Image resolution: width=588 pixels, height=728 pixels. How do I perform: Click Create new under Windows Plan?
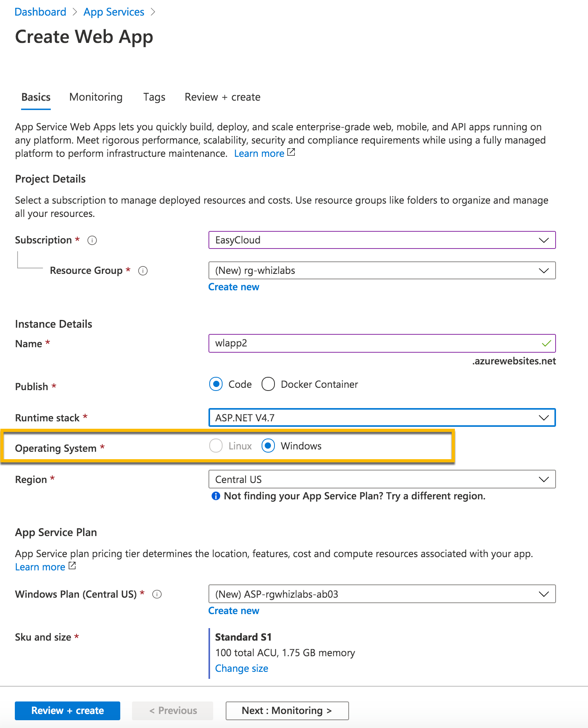coord(234,611)
